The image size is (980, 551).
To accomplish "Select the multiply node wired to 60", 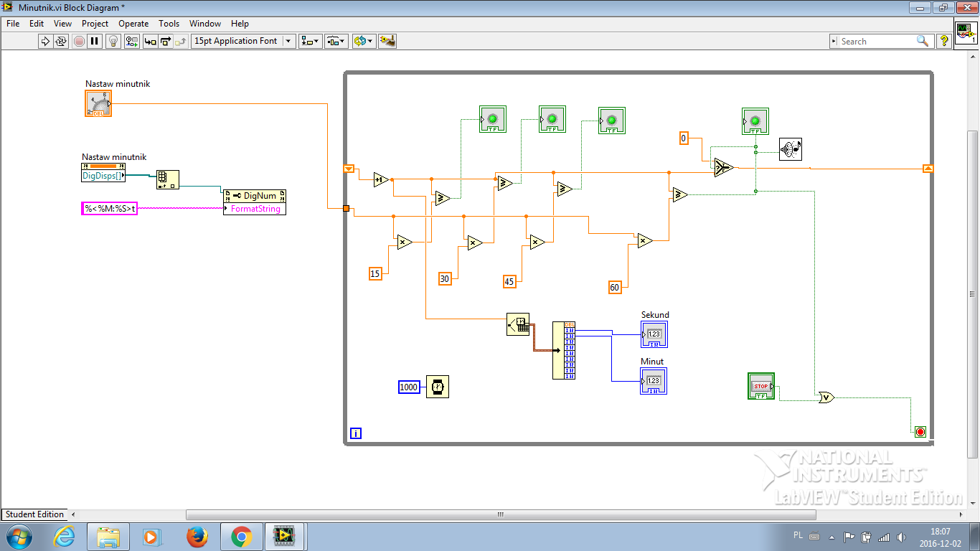I will (x=645, y=241).
